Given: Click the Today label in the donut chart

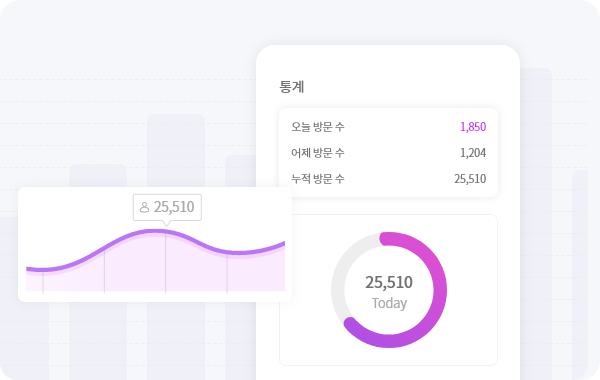Looking at the screenshot, I should click(389, 303).
